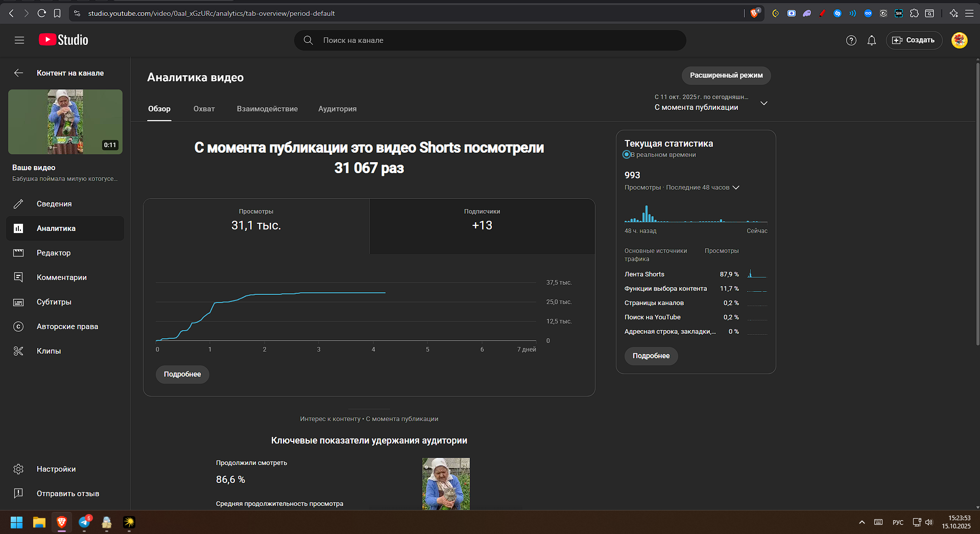Click Подробнее under the views chart

click(x=182, y=374)
